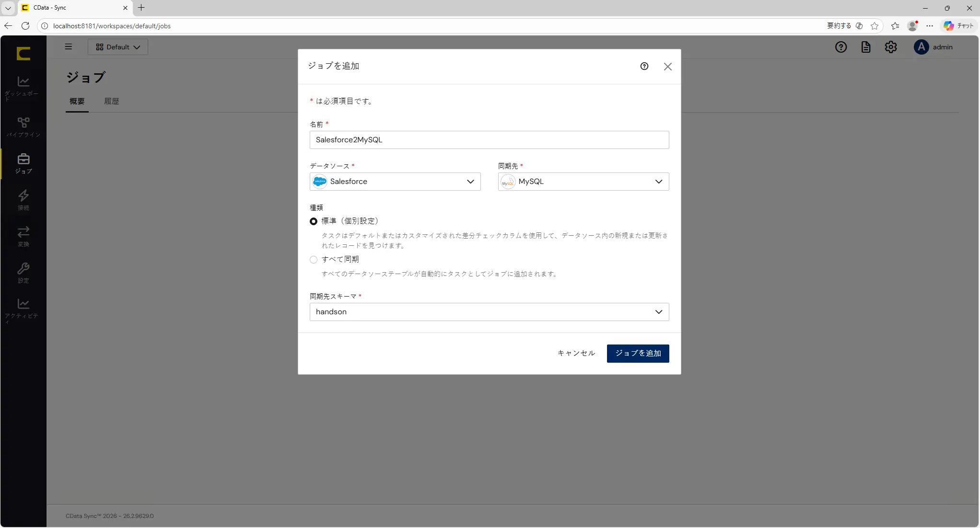Click the 要約する button in address bar
980x528 pixels.
point(839,26)
